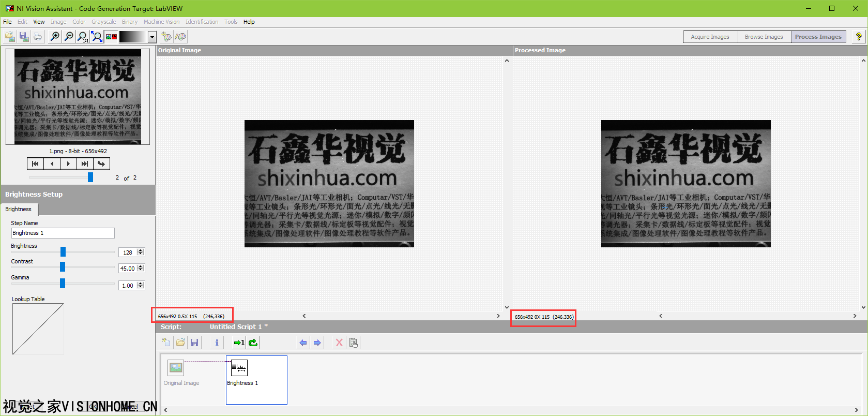Open the Color menu

click(79, 22)
